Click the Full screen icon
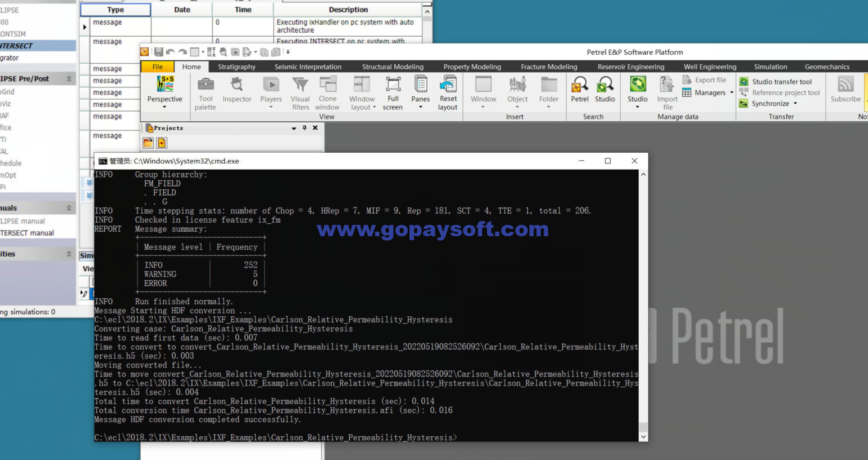Image resolution: width=868 pixels, height=460 pixels. [393, 85]
